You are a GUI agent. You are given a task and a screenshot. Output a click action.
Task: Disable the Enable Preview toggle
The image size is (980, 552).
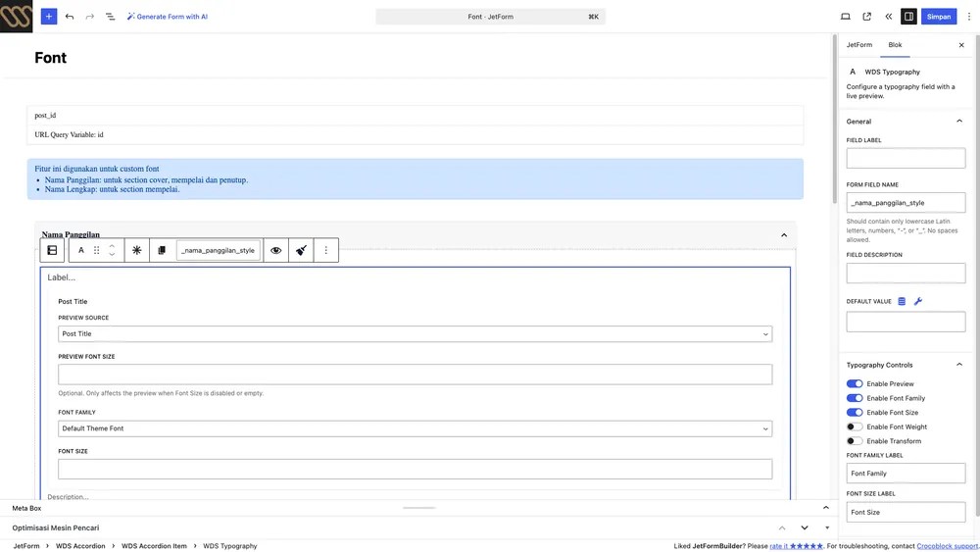855,383
